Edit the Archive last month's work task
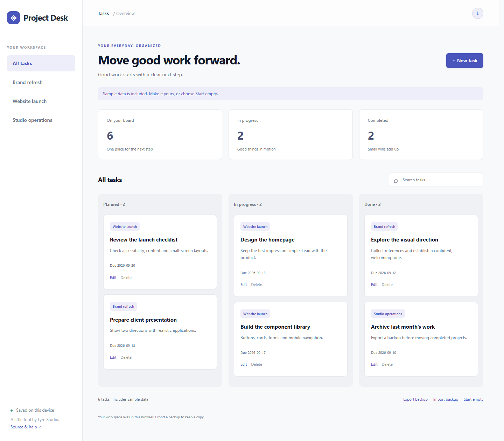This screenshot has height=441, width=504. click(374, 364)
